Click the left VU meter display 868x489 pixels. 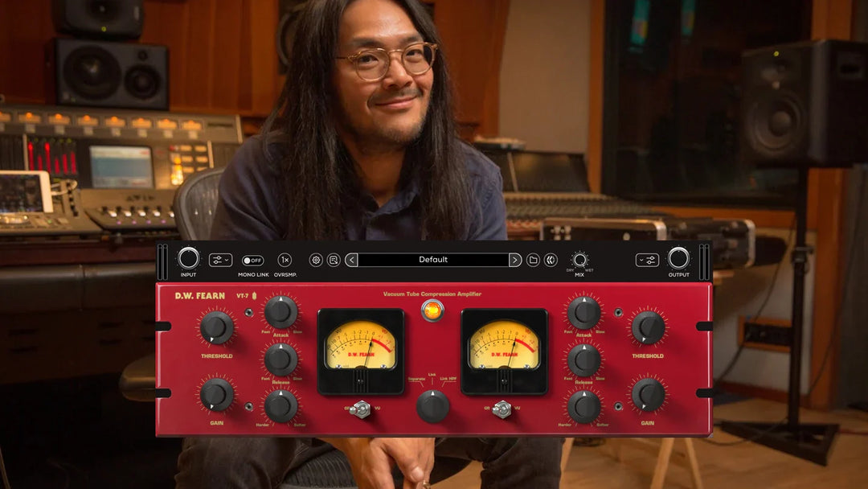tap(360, 346)
